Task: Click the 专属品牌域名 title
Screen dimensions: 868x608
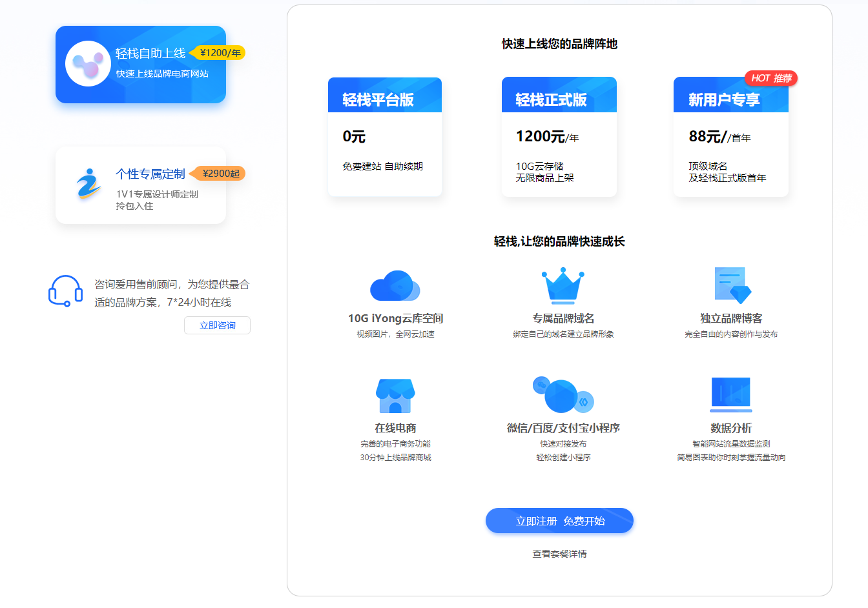Action: [563, 318]
